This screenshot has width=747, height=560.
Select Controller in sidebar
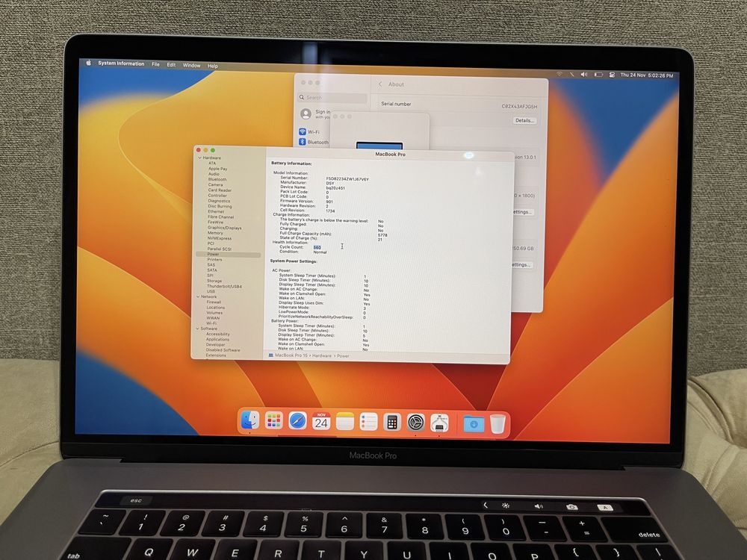[217, 195]
